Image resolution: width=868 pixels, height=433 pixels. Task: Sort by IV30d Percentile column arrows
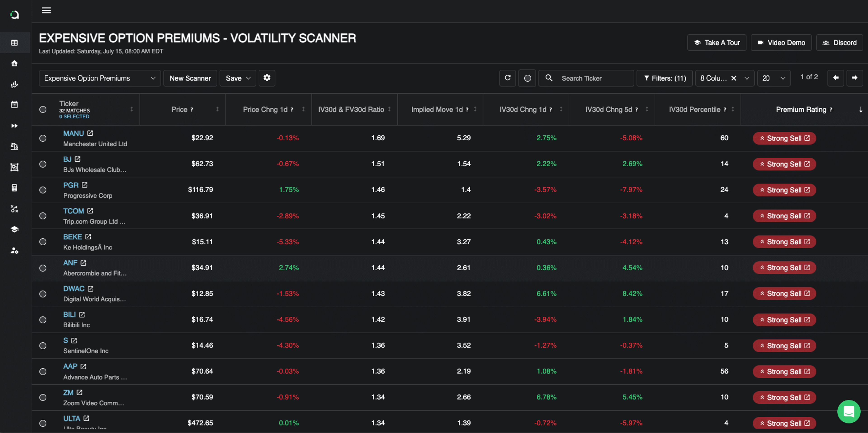click(733, 109)
